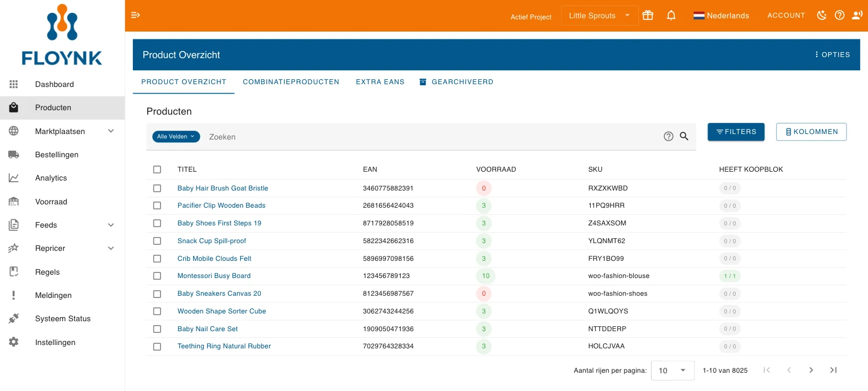Viewport: 868px width, 391px height.
Task: Tick the select-all checkbox in the table header
Action: point(157,169)
